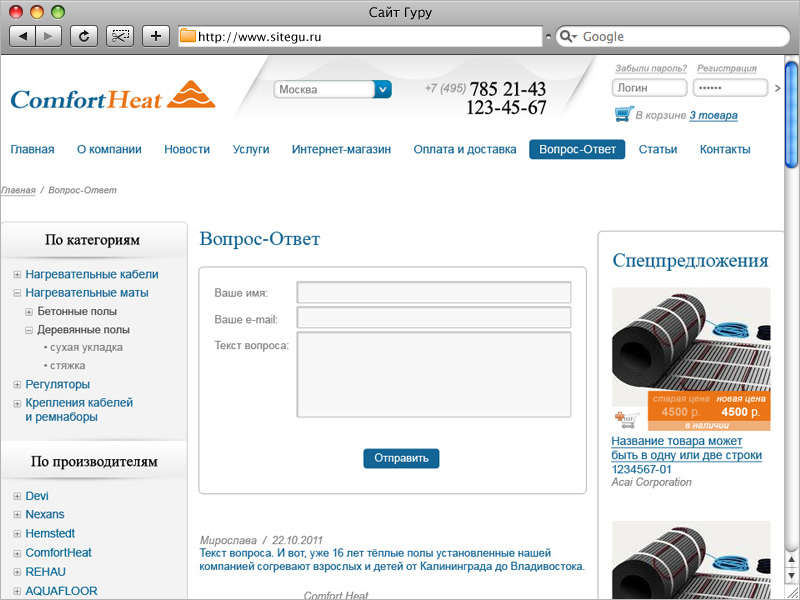This screenshot has height=600, width=800.
Task: Reload the page with the refresh icon
Action: (84, 36)
